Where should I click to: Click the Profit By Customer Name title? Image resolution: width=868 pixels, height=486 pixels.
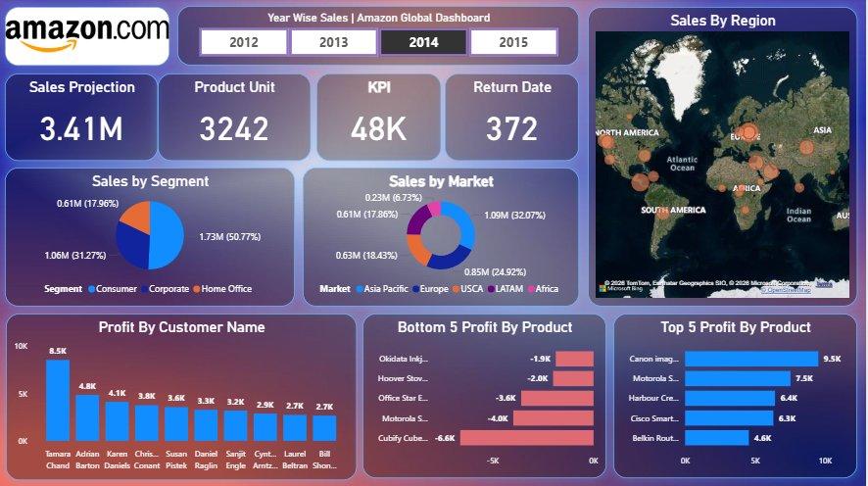tap(181, 327)
